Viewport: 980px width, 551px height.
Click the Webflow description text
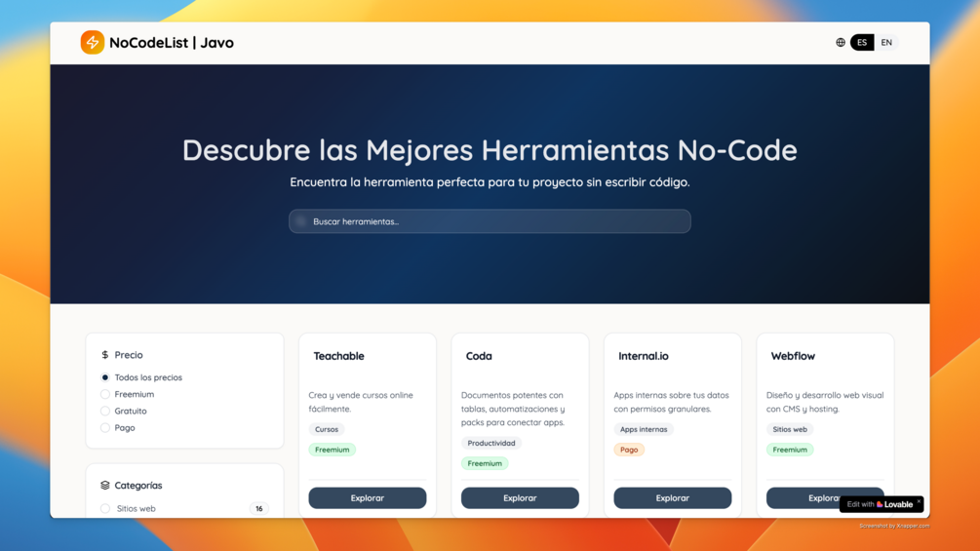click(x=825, y=402)
